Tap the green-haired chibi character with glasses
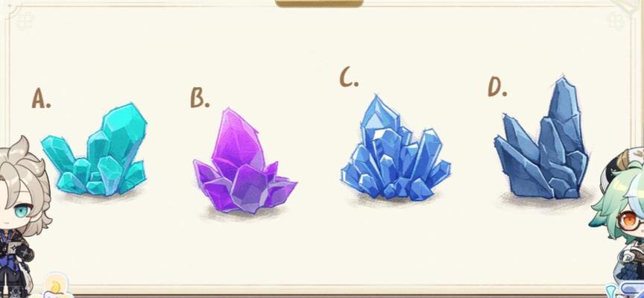 tap(618, 222)
